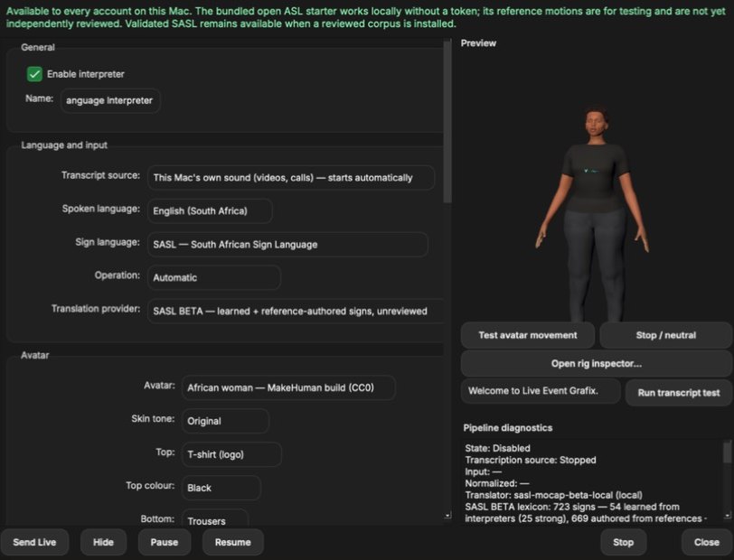
Task: Click Test avatar movement button
Action: pos(528,335)
